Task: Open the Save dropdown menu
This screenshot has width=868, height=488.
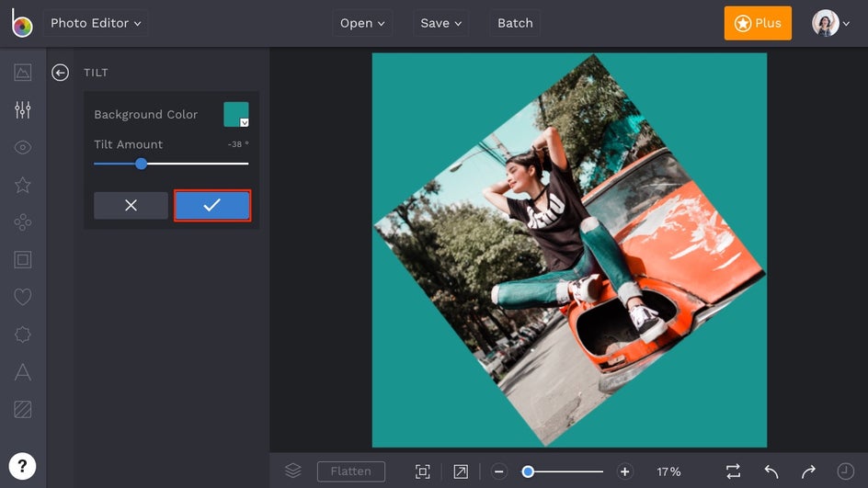Action: [x=440, y=23]
